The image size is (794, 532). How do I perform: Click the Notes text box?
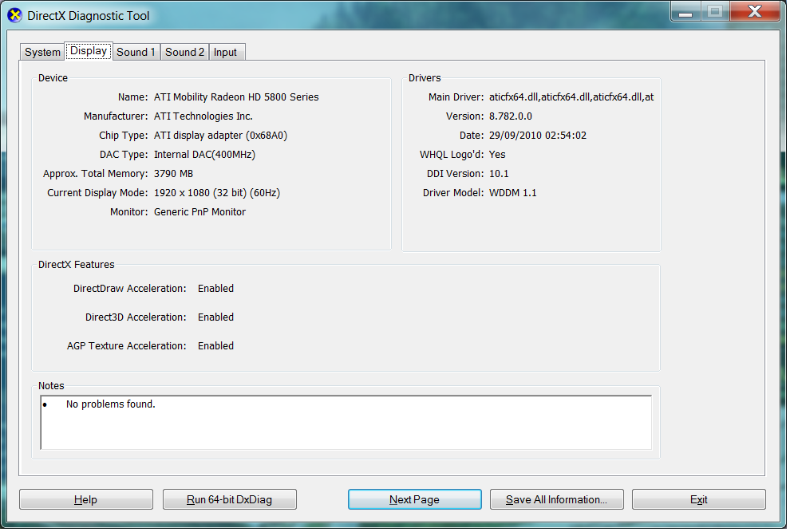coord(346,424)
